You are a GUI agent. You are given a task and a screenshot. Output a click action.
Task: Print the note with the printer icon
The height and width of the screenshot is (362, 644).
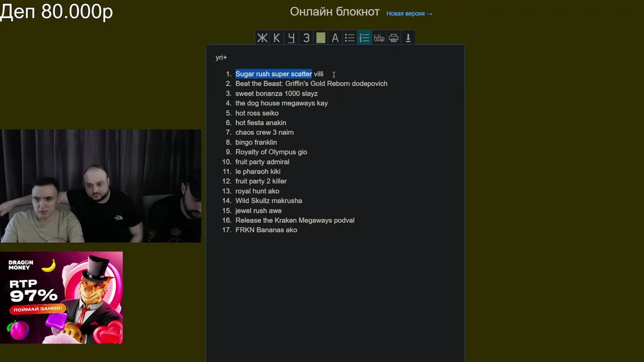(393, 38)
